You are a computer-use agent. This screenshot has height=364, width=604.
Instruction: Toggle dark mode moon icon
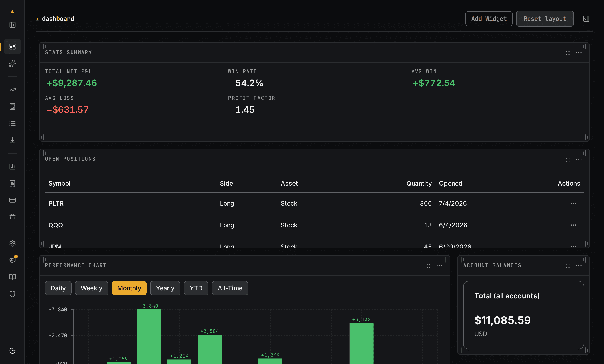(12, 351)
